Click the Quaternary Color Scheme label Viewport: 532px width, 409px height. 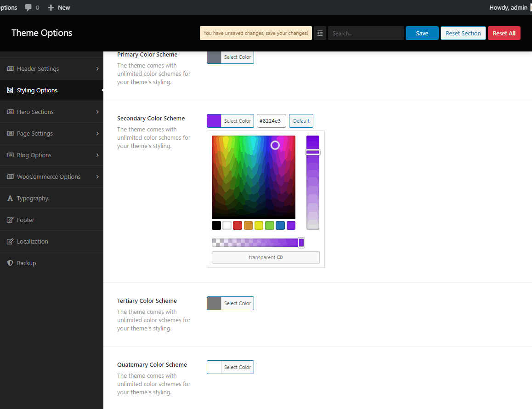pos(152,364)
